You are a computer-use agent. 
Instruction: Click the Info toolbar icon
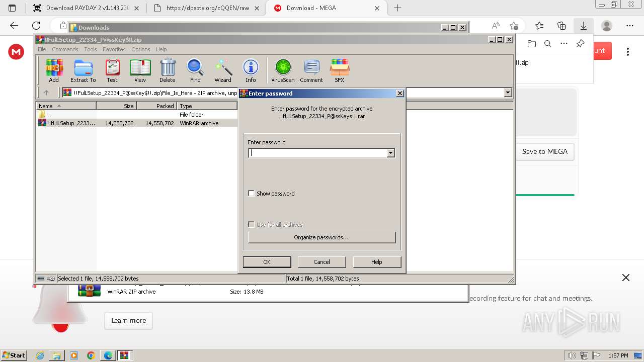pos(251,70)
